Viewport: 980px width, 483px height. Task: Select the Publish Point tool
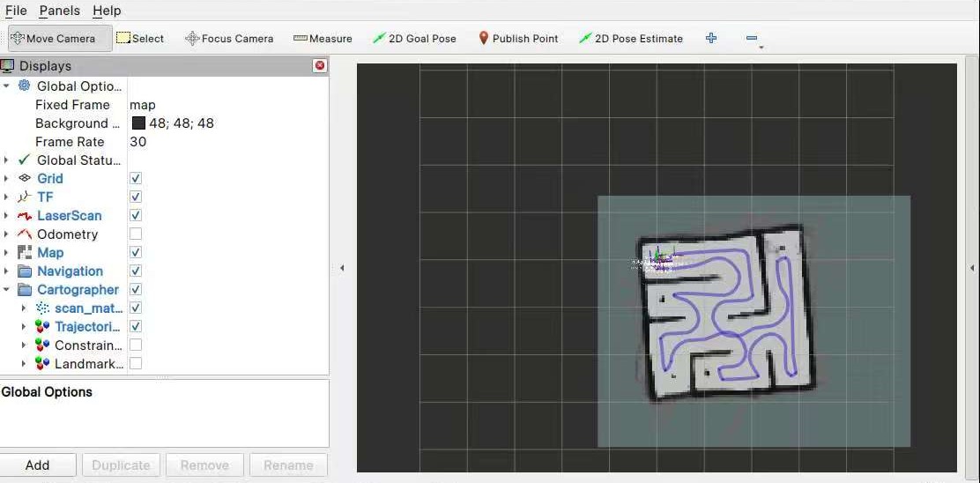click(x=518, y=39)
